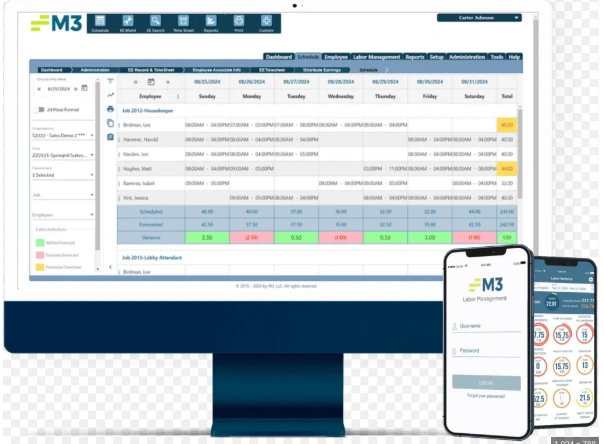The image size is (604, 444).
Task: Open the Sites dropdown
Action: coord(63,155)
